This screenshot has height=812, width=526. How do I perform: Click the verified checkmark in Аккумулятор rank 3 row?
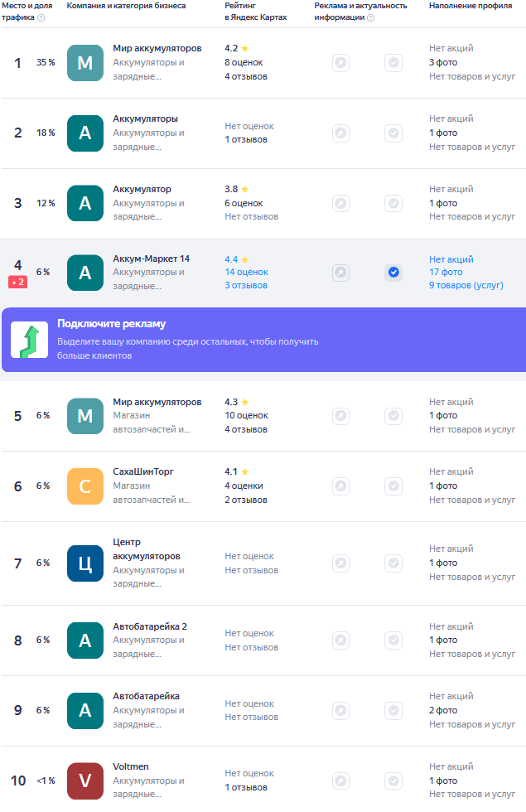(x=393, y=203)
